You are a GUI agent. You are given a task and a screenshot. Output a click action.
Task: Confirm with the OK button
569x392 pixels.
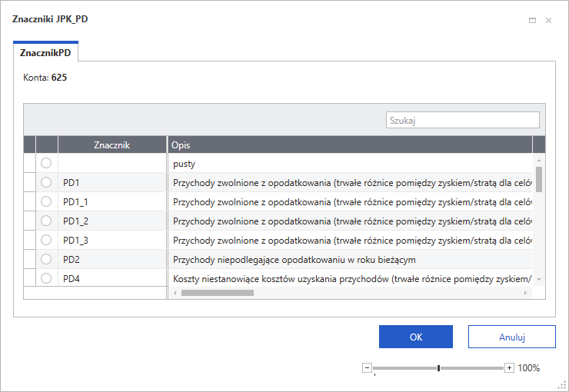coord(415,337)
